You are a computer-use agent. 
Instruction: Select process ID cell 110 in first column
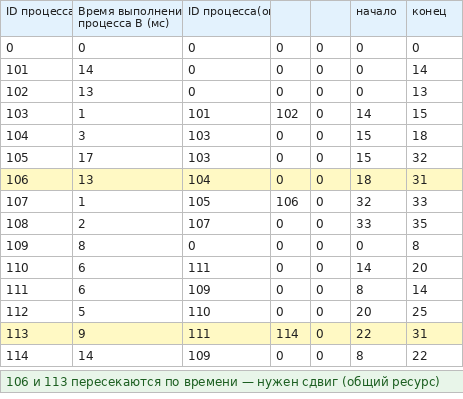coord(36,268)
